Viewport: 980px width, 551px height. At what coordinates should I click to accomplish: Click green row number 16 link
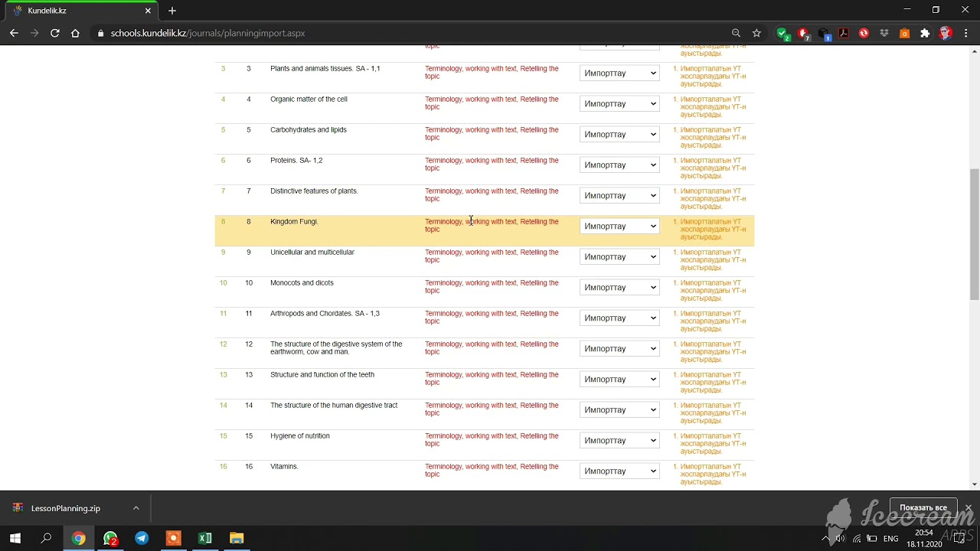point(224,467)
